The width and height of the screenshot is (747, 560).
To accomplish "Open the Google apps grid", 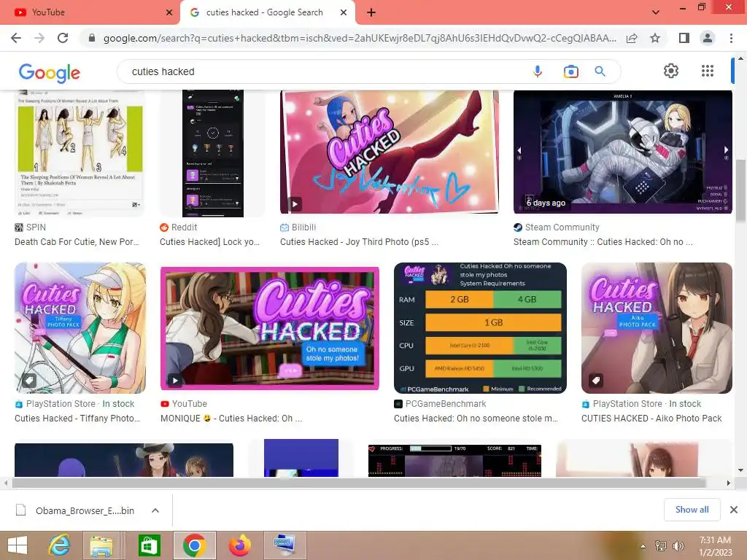I will point(708,71).
